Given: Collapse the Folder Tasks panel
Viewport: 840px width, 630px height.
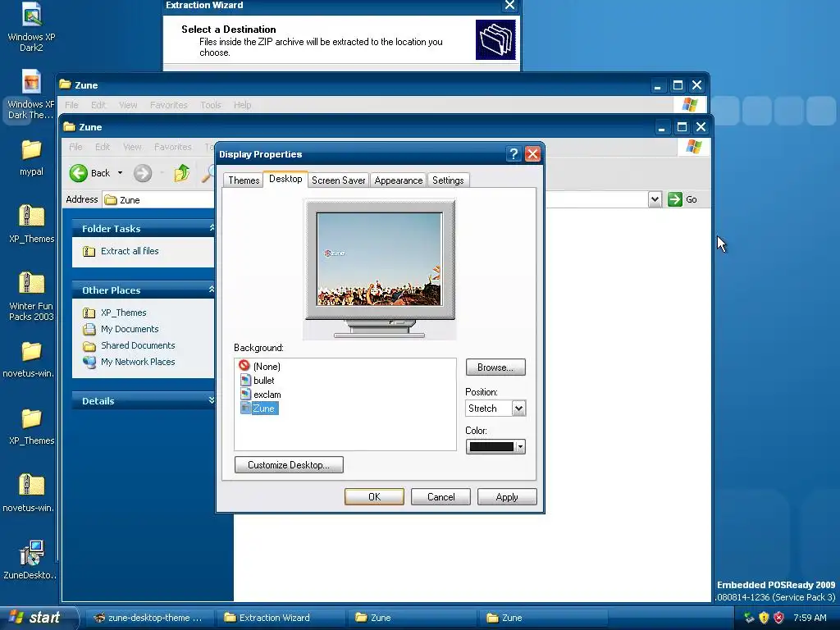Looking at the screenshot, I should coord(212,228).
